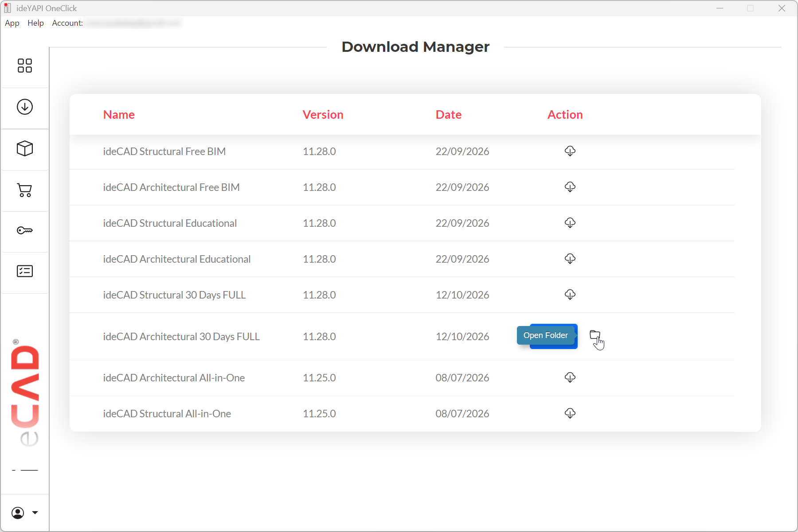This screenshot has width=798, height=532.
Task: Click the Account label in menu bar
Action: coord(67,23)
